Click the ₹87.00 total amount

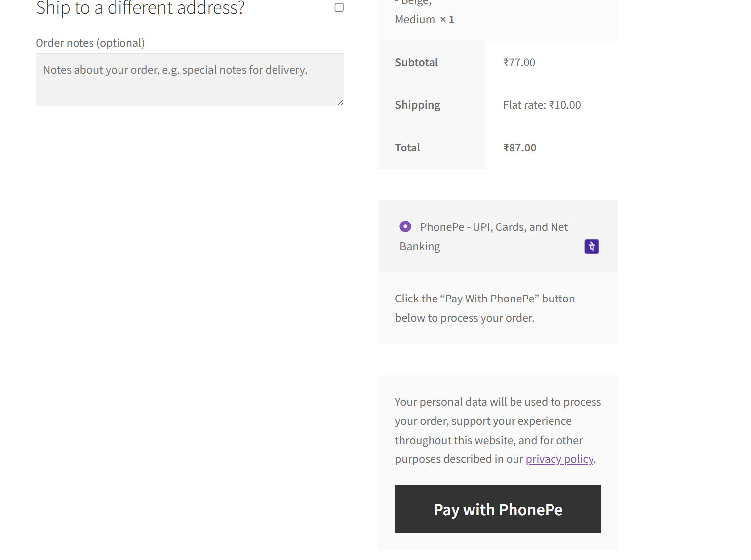(x=519, y=148)
